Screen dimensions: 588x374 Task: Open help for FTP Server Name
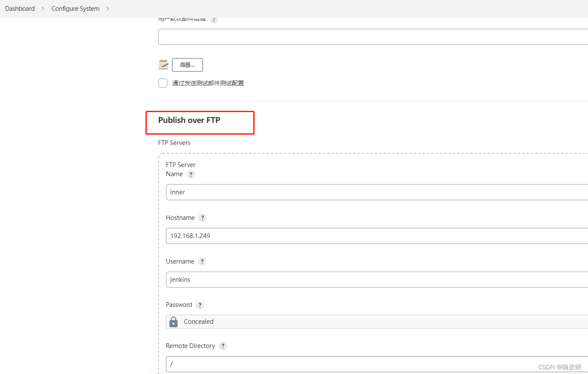[191, 174]
